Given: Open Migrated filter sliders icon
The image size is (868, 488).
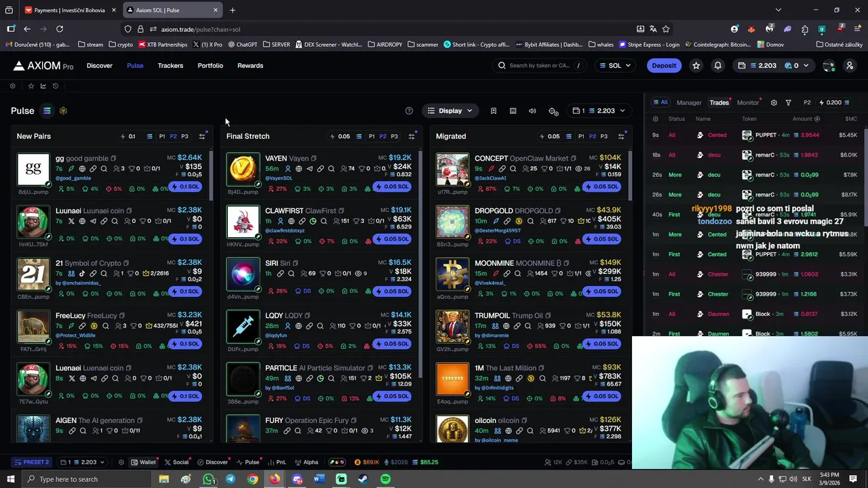Looking at the screenshot, I should [620, 136].
